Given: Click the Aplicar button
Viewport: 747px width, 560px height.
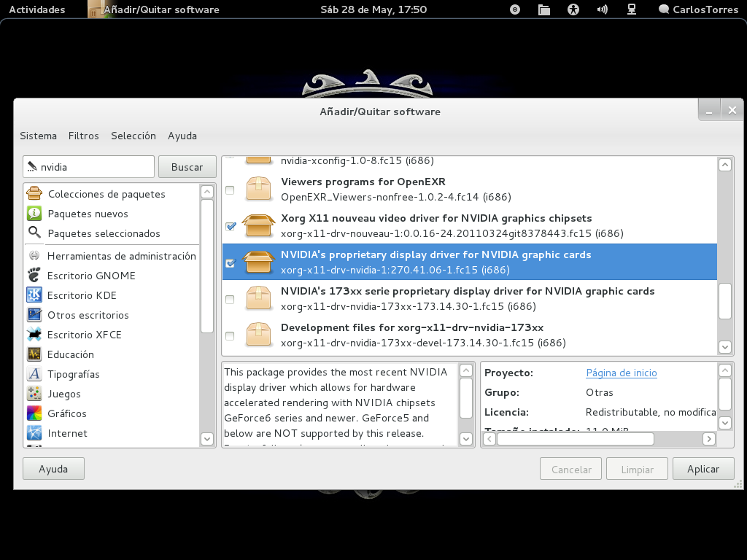Looking at the screenshot, I should [703, 469].
